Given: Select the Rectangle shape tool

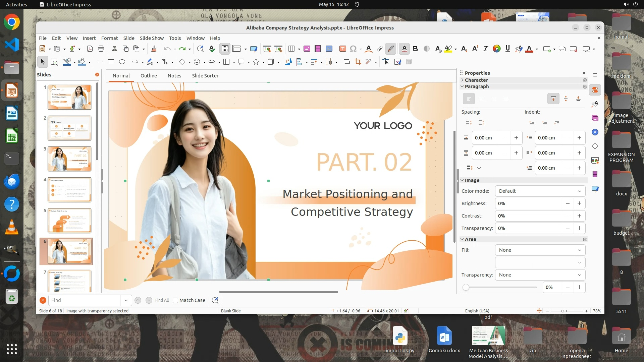Looking at the screenshot, I should pos(111,62).
